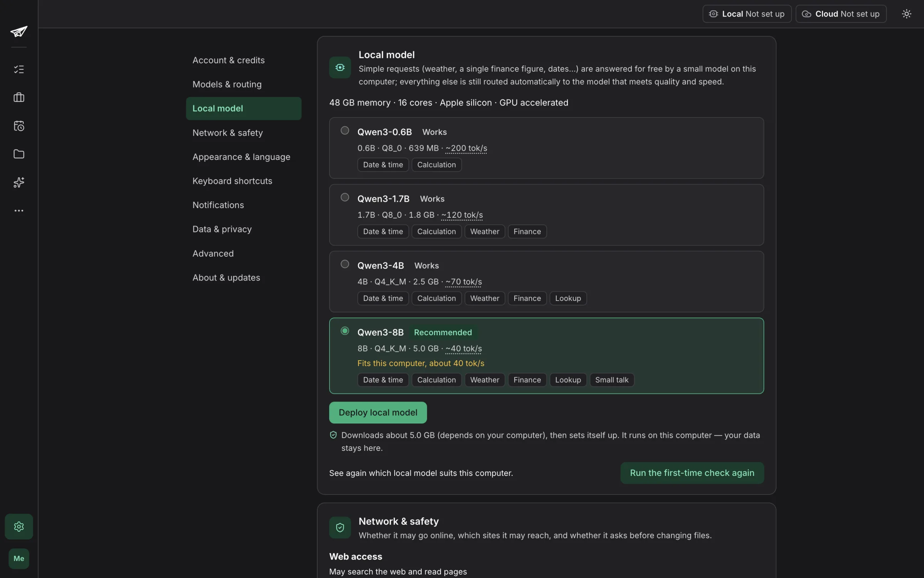Screen dimensions: 924x578
Task: Open Appearance & language settings
Action: point(243,157)
